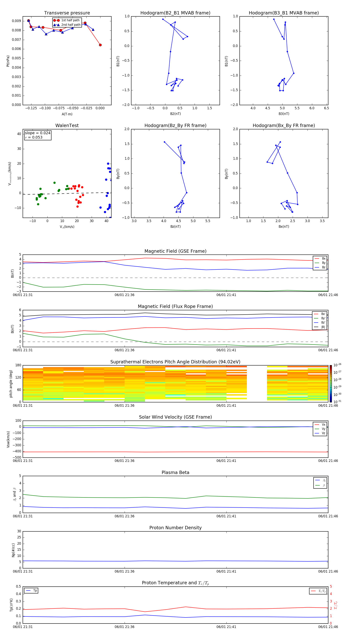
Task: Select the "|B|" legend entry
Action: pyautogui.click(x=320, y=327)
